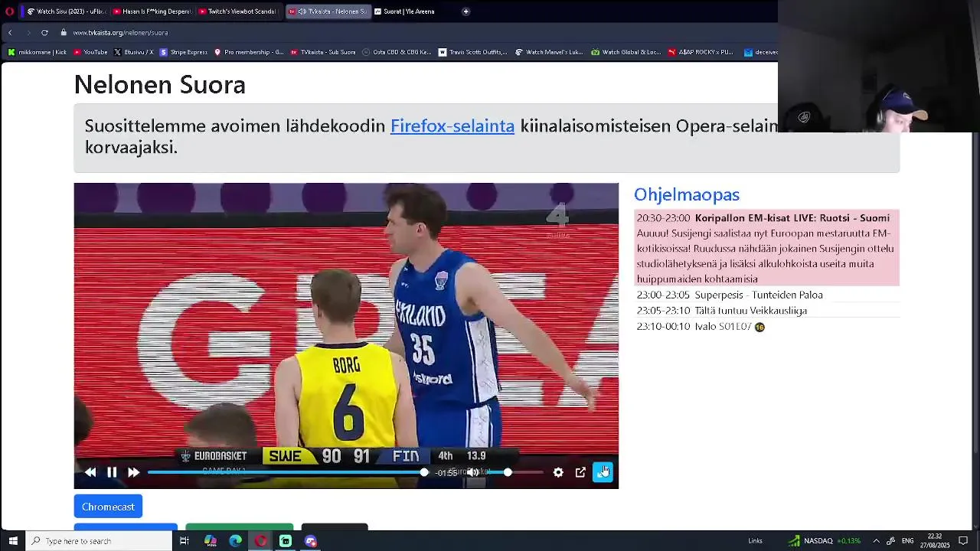Open mikkomane | Kick bookmark
The height and width of the screenshot is (551, 980).
[x=38, y=52]
